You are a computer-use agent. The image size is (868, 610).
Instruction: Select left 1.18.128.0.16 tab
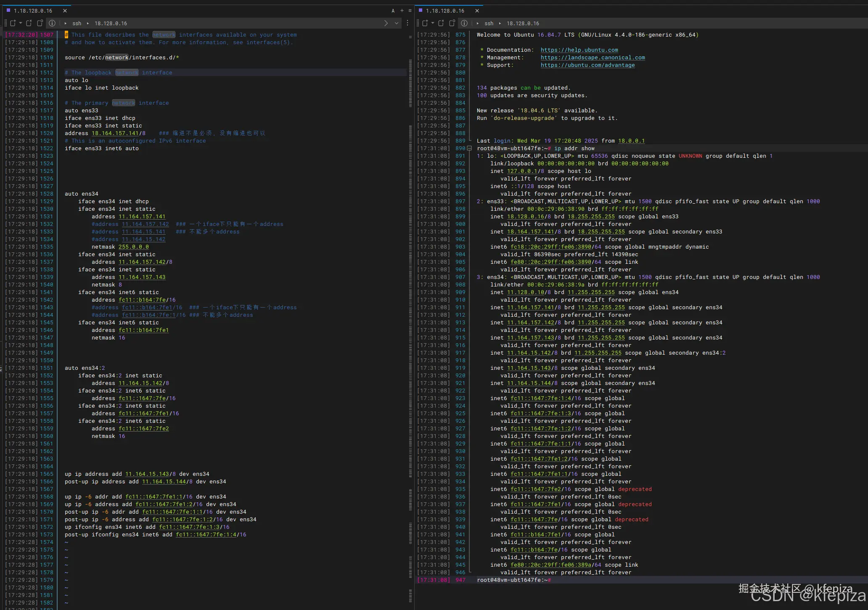(33, 11)
